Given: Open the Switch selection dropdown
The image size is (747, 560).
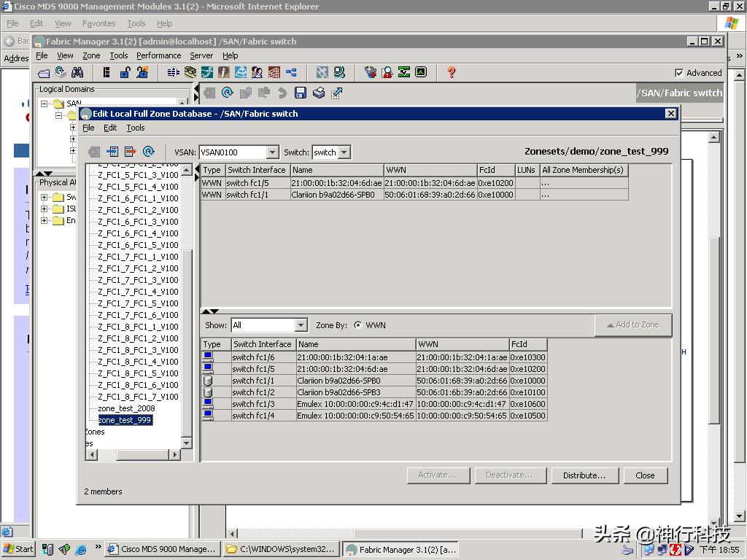Looking at the screenshot, I should (x=344, y=152).
